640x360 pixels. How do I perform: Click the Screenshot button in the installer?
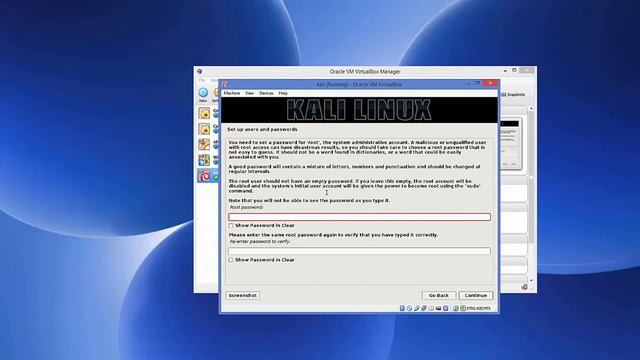tap(242, 295)
